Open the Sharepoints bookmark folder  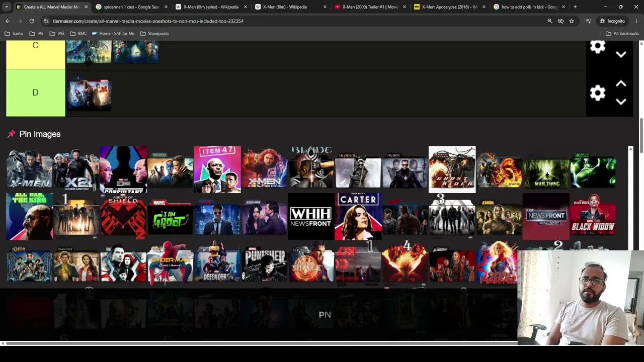click(x=154, y=34)
